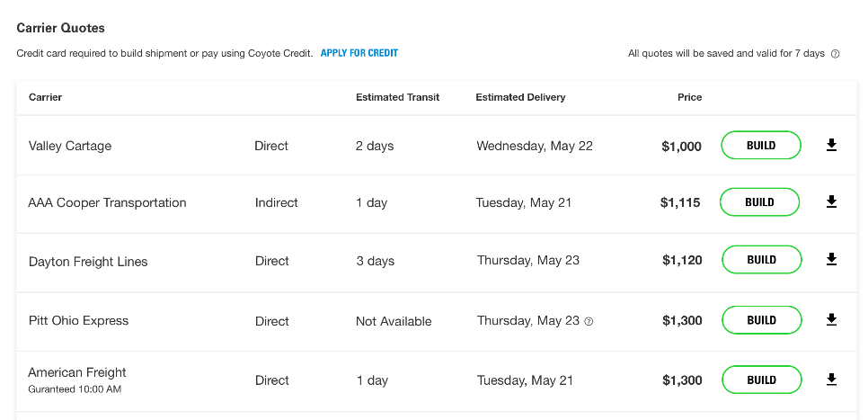Build shipment with Valley Cartage
Viewport: 868px width, 420px height.
[x=760, y=145]
